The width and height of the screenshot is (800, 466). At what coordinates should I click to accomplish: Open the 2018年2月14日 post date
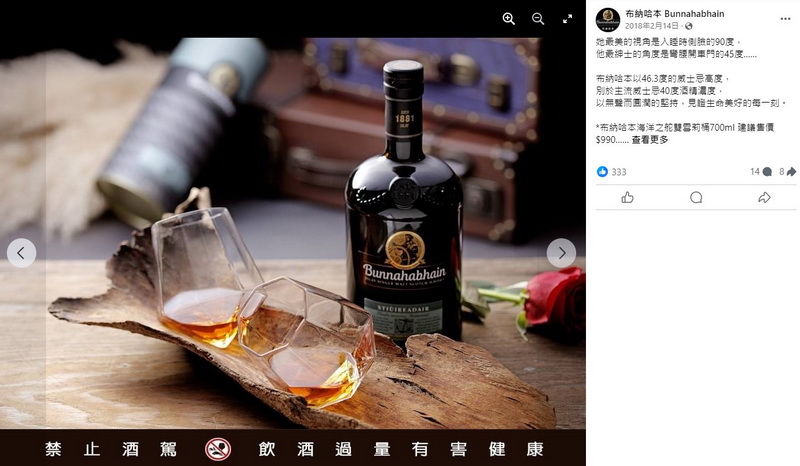pos(652,26)
